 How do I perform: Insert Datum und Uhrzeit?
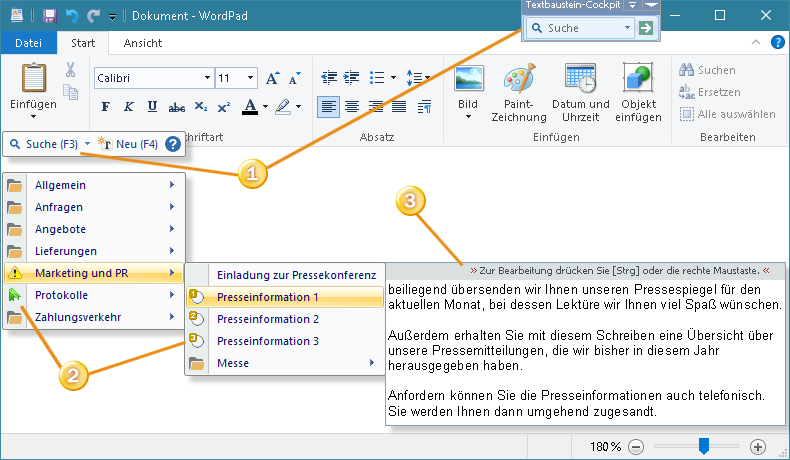coord(580,80)
